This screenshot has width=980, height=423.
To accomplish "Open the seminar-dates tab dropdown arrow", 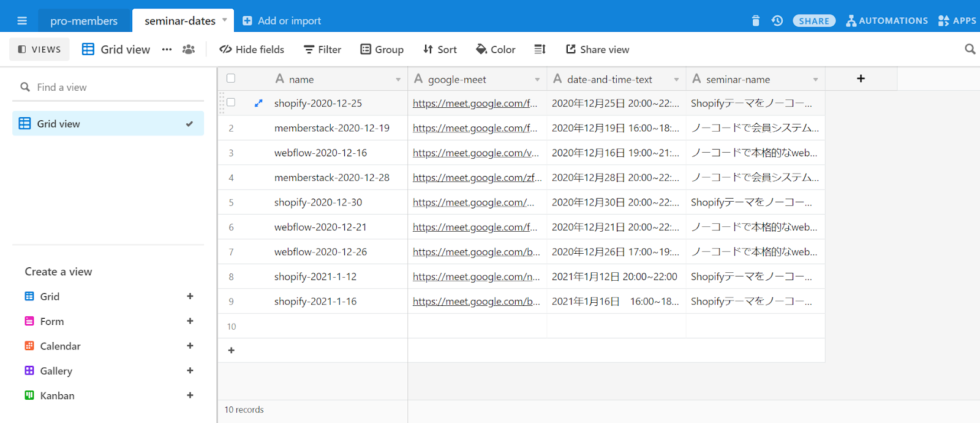I will pos(225,20).
